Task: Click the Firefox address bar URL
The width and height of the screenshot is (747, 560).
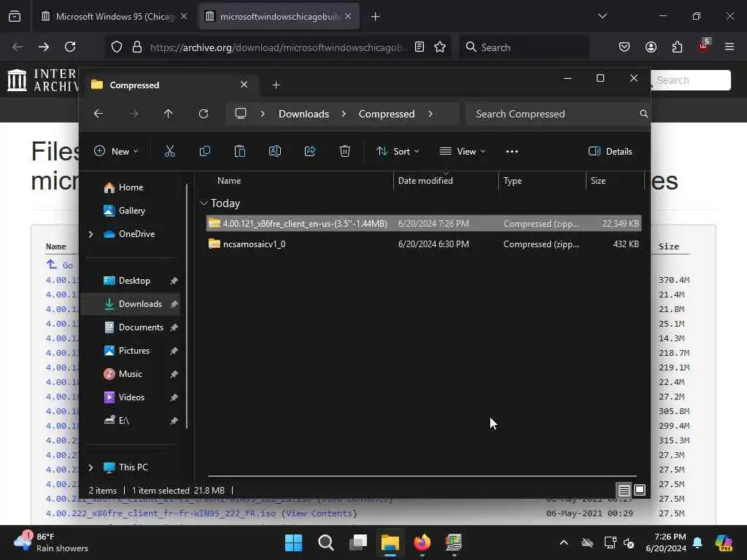Action: [278, 47]
